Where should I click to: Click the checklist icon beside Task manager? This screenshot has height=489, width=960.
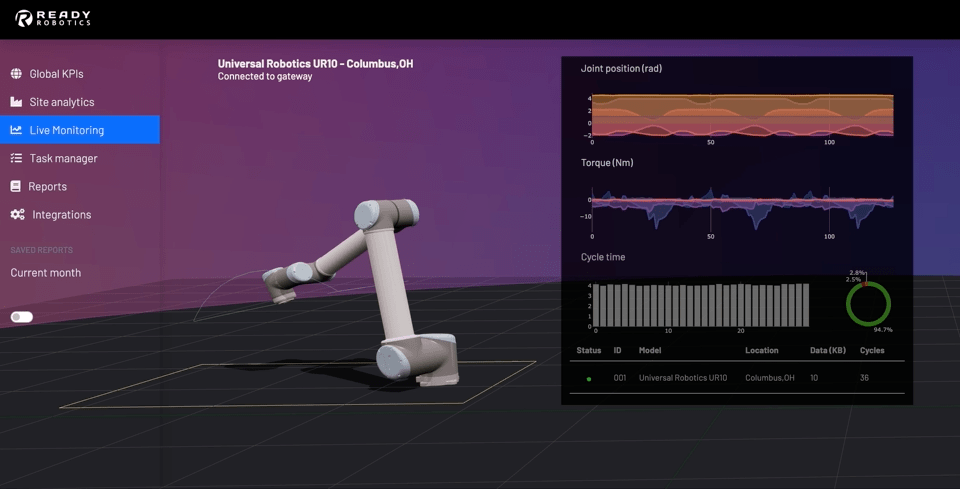coord(16,159)
